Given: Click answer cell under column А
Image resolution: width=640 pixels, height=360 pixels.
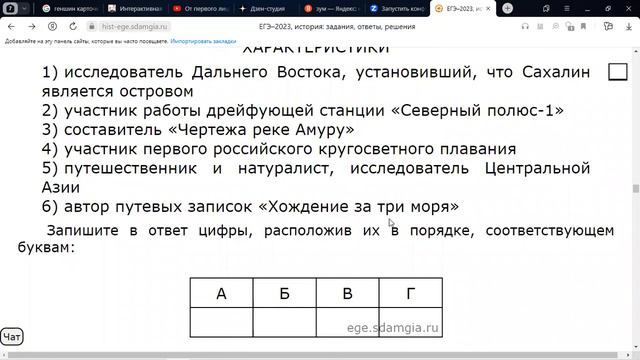Looking at the screenshot, I should pos(221,322).
